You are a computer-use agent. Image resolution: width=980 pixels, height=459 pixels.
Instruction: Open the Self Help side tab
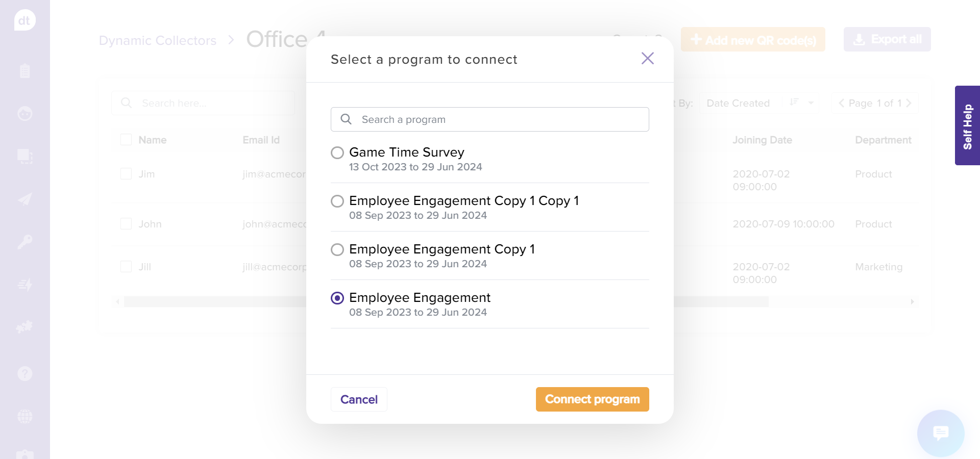point(967,125)
